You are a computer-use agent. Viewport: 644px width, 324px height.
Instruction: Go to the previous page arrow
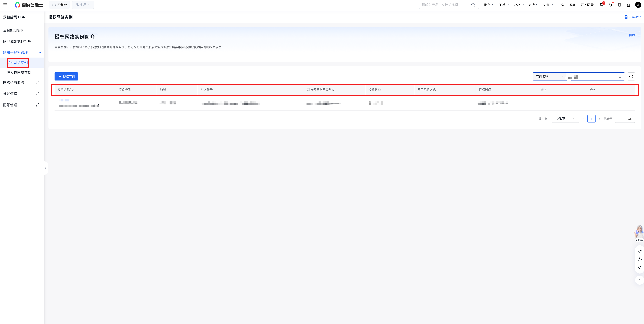click(583, 119)
